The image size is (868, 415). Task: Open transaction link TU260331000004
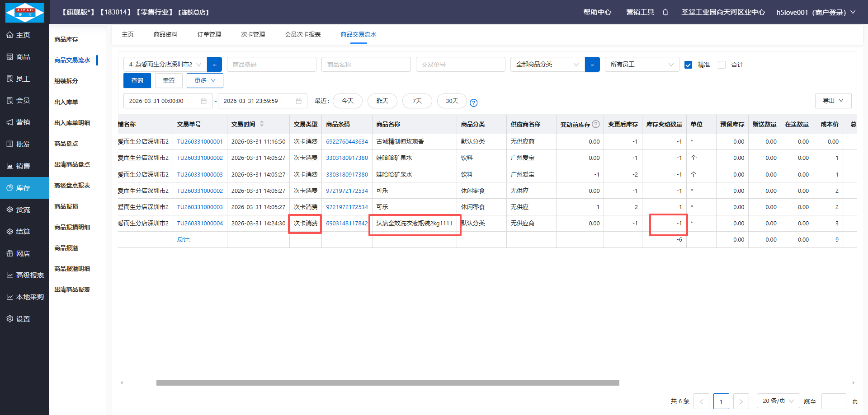(200, 224)
